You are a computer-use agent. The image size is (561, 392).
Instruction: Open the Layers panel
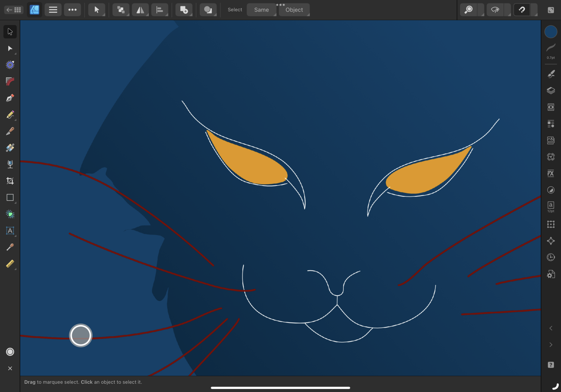click(x=551, y=91)
